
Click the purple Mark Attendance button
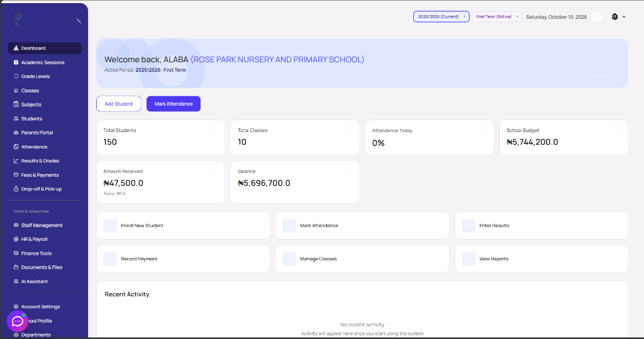[174, 104]
